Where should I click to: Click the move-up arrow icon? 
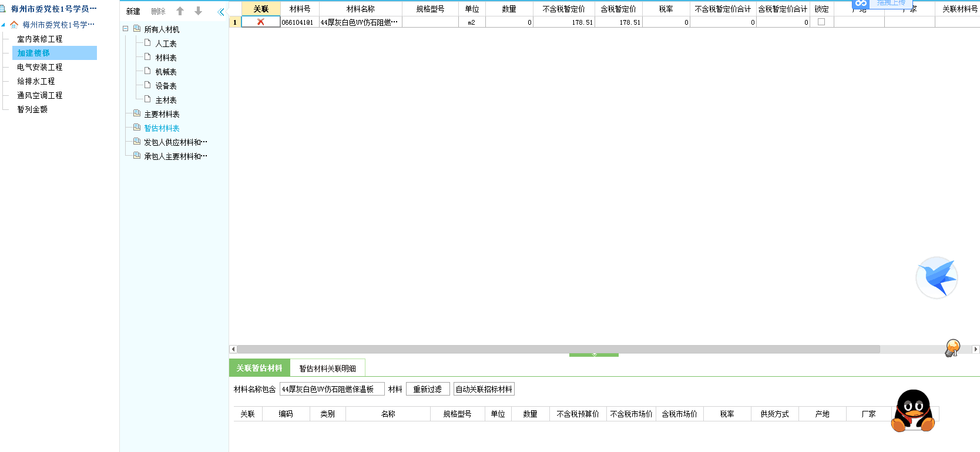[180, 11]
